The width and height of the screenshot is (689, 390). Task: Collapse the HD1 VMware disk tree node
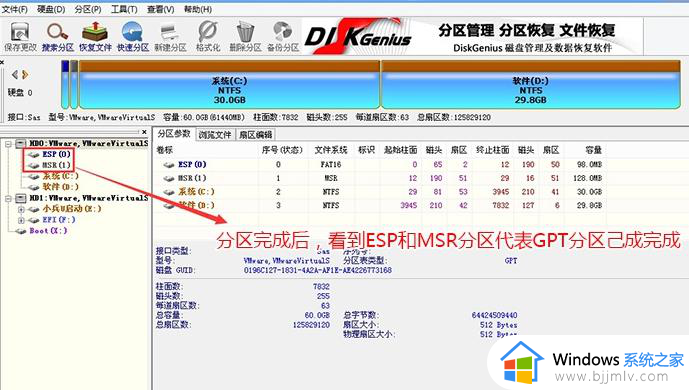(8, 199)
